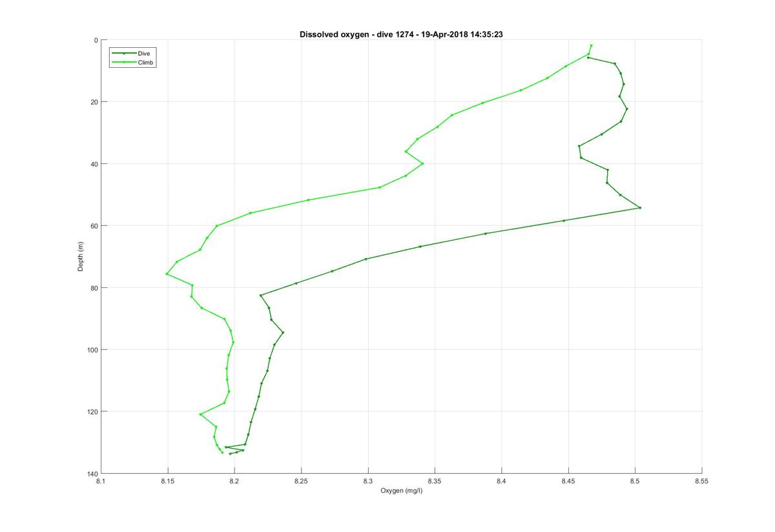Click y-axis tick label 60
Image resolution: width=775 pixels, height=532 pixels.
pyautogui.click(x=94, y=226)
